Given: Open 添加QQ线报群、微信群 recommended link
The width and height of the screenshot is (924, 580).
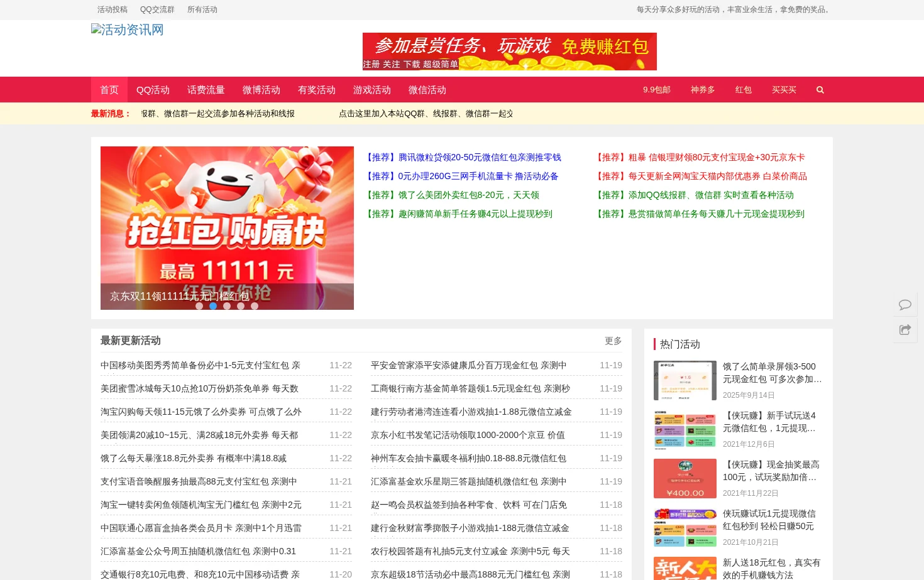Looking at the screenshot, I should 693,195.
